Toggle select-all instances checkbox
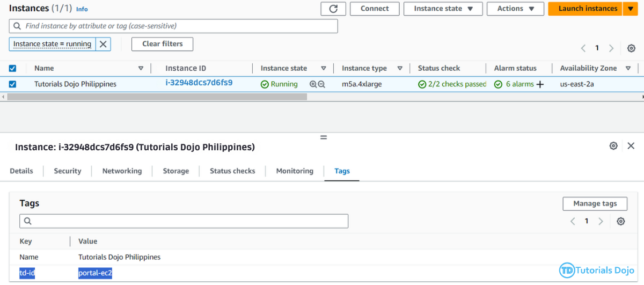 [13, 68]
